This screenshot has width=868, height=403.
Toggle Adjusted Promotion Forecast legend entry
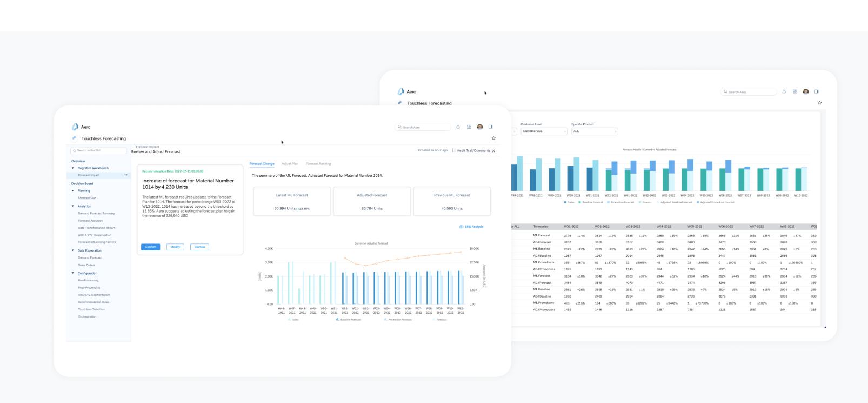tap(716, 202)
